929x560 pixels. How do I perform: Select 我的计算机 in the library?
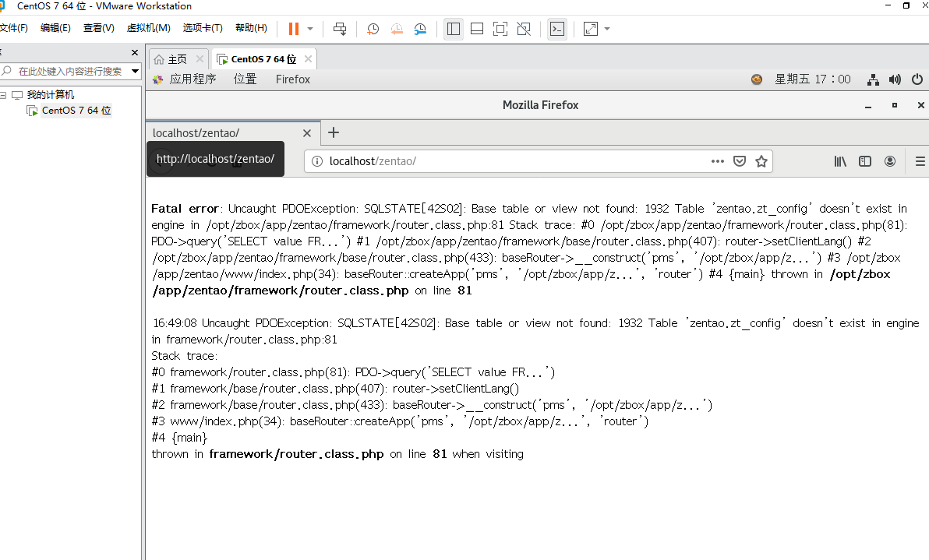point(51,95)
